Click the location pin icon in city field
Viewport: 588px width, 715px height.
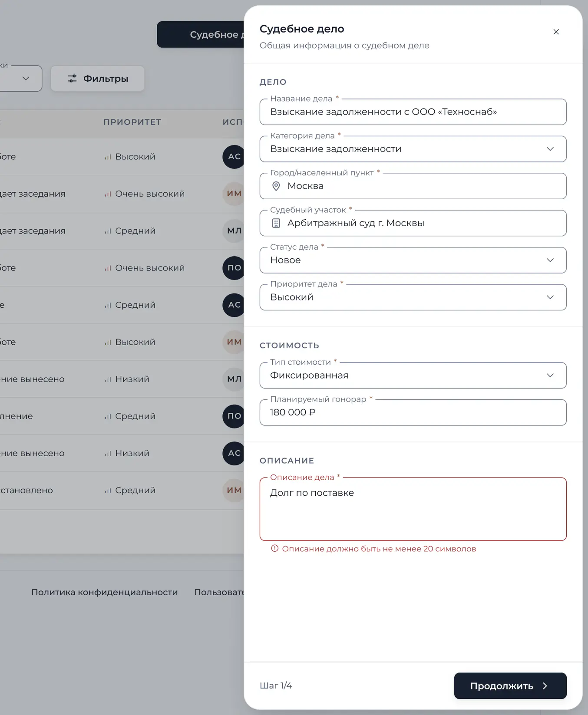pyautogui.click(x=276, y=186)
